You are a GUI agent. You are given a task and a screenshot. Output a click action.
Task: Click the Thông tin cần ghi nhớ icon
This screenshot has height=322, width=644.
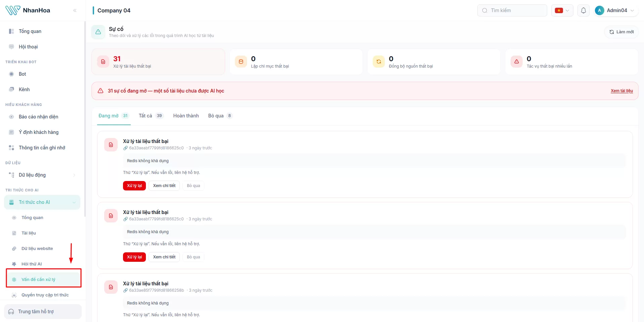pos(11,148)
